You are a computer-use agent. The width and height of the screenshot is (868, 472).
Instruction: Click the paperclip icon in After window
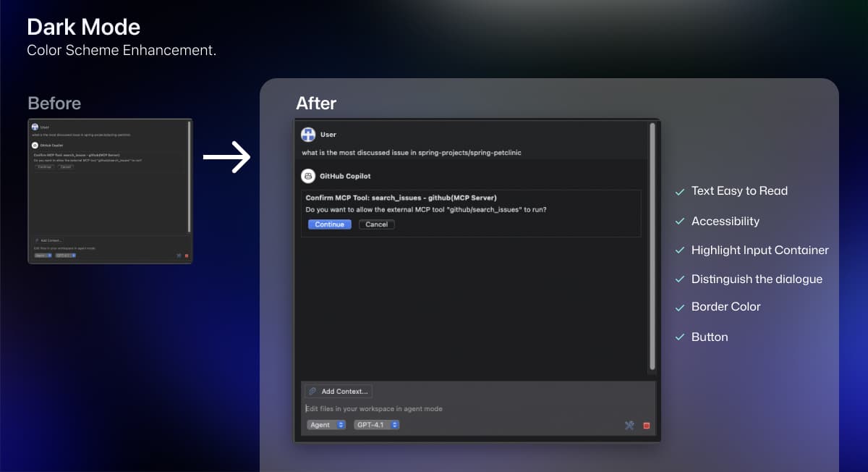(x=312, y=391)
